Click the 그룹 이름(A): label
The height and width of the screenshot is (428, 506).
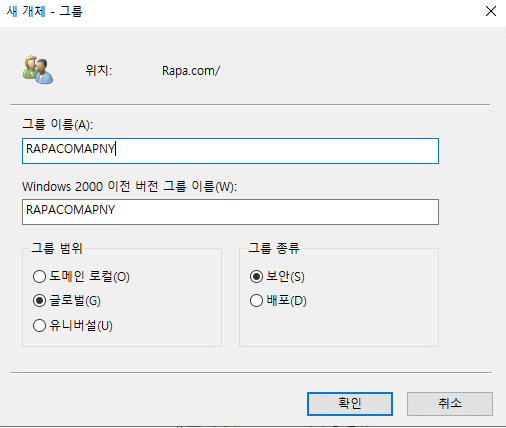[x=58, y=125]
